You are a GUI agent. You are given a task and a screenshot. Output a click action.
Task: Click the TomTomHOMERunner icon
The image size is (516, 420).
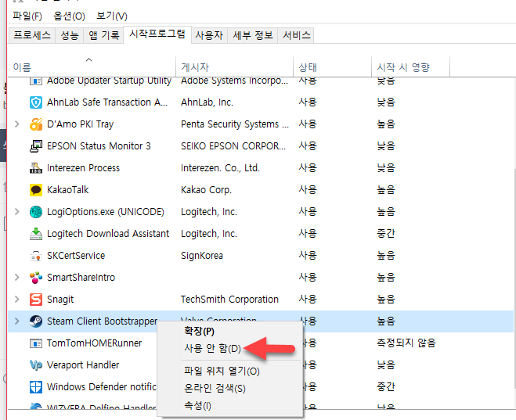36,343
